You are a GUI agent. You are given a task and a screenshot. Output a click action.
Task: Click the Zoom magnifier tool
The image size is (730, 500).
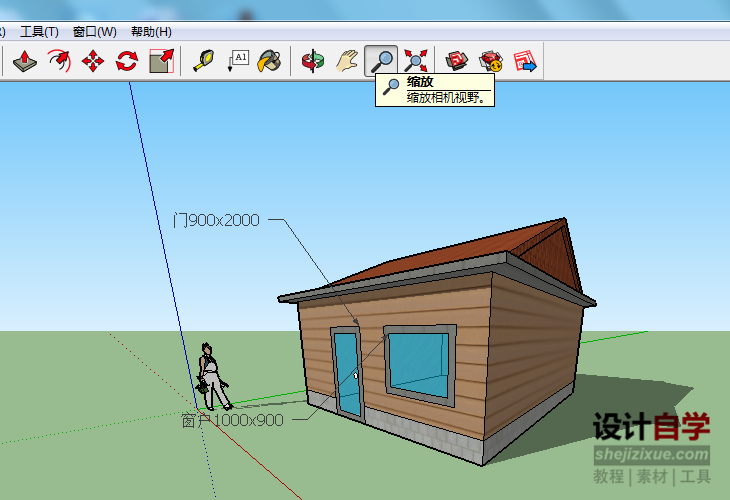[x=381, y=61]
